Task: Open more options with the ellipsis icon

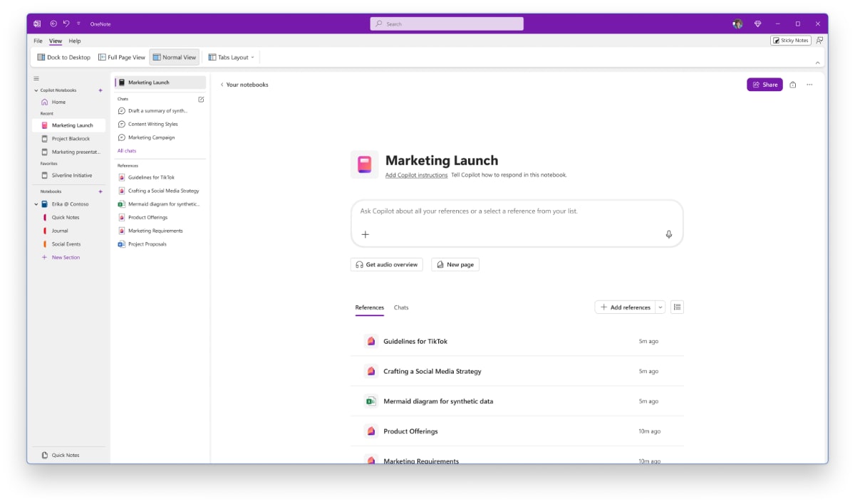Action: tap(809, 84)
